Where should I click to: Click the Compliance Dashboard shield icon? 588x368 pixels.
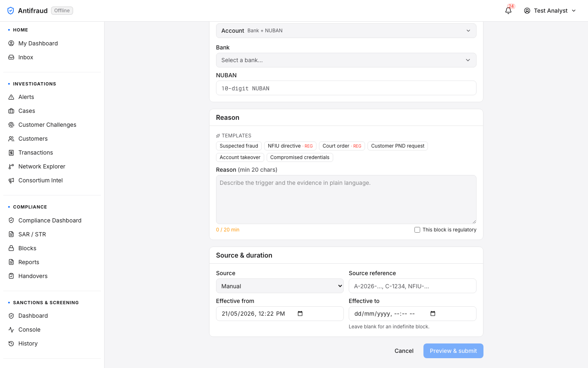point(11,220)
